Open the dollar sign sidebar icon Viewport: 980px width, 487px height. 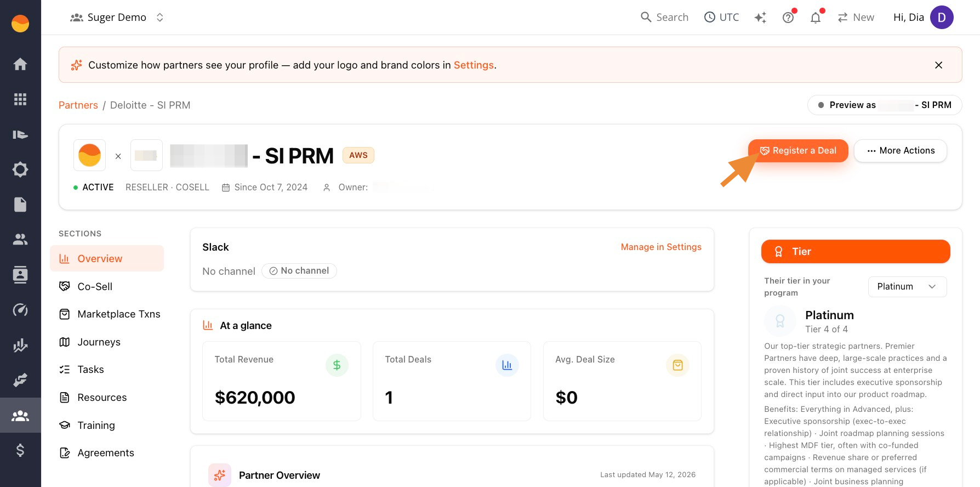pyautogui.click(x=20, y=450)
